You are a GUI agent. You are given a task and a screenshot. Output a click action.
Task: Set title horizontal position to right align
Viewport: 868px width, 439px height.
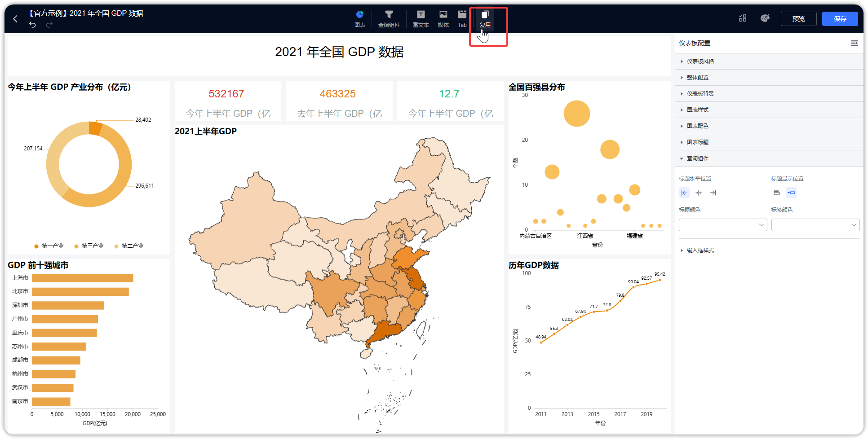click(713, 193)
